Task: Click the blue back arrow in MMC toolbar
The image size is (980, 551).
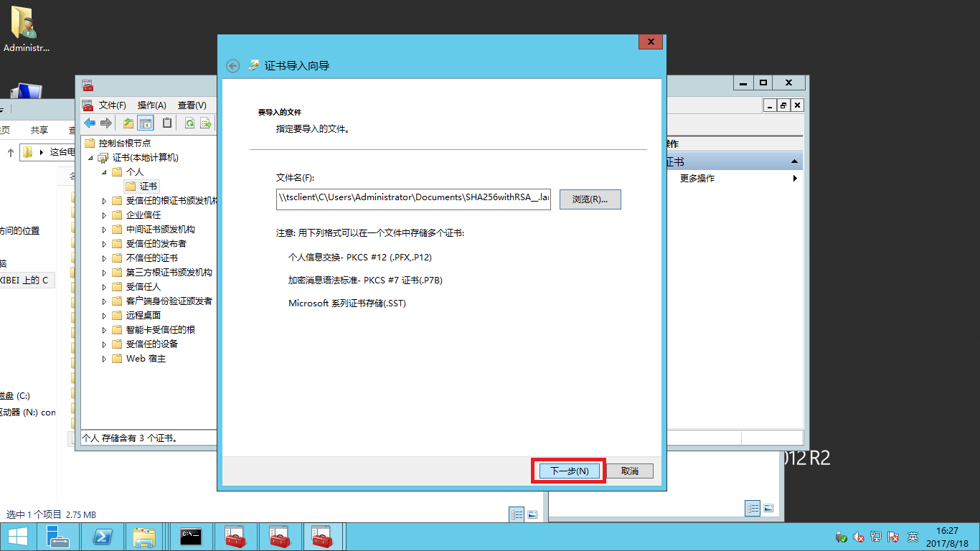Action: tap(90, 123)
